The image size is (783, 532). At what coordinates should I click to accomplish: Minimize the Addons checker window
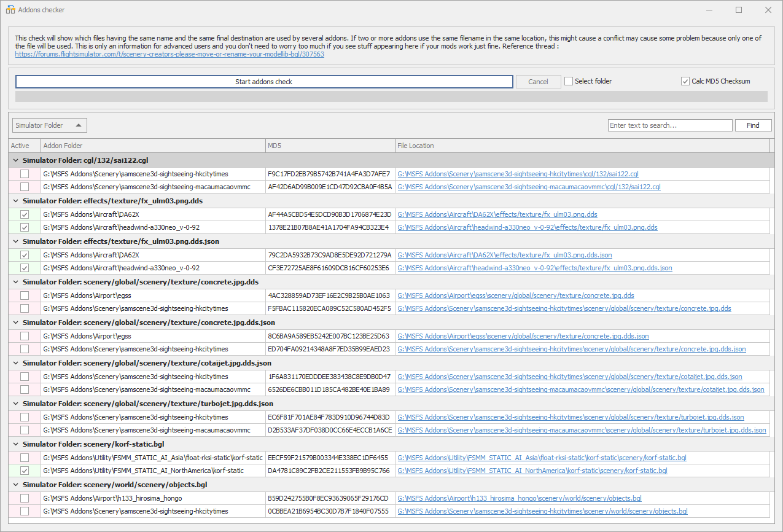(x=709, y=10)
